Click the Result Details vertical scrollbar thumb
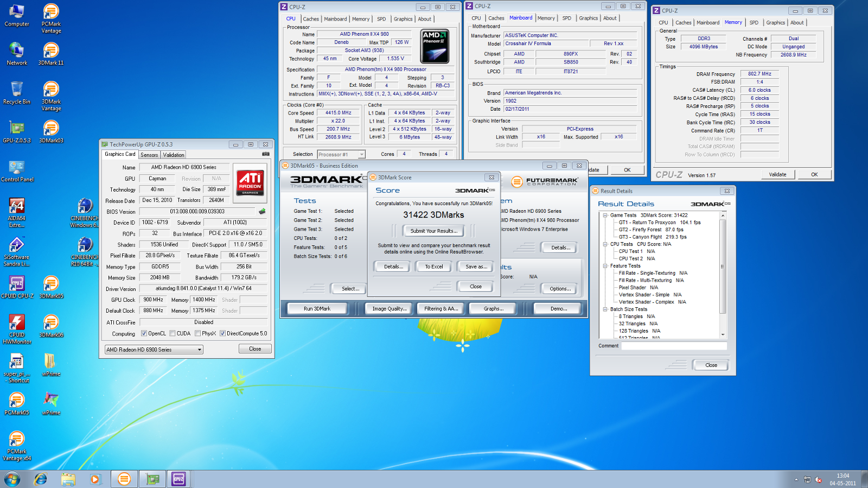Image resolution: width=868 pixels, height=488 pixels. [x=723, y=266]
